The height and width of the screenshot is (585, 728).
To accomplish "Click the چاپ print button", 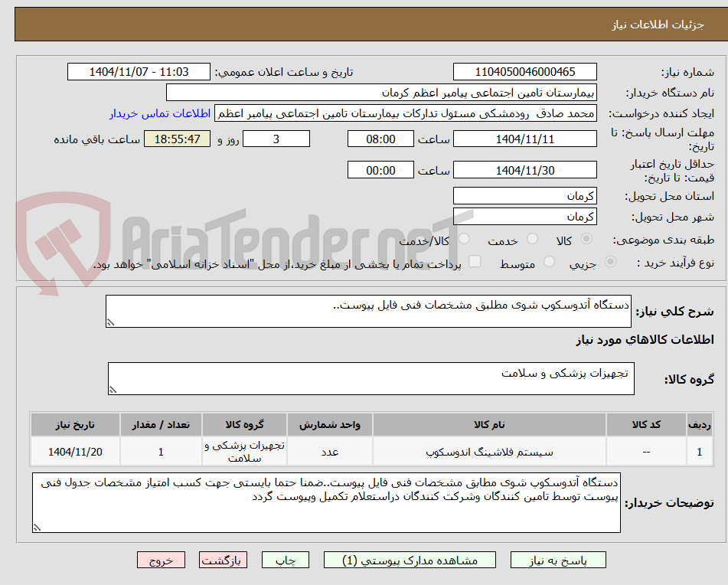I will [x=285, y=560].
